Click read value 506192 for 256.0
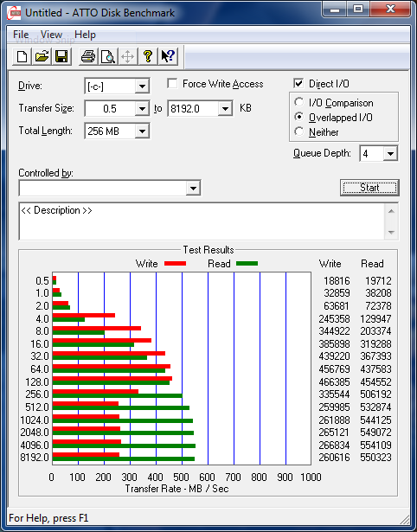 (376, 394)
